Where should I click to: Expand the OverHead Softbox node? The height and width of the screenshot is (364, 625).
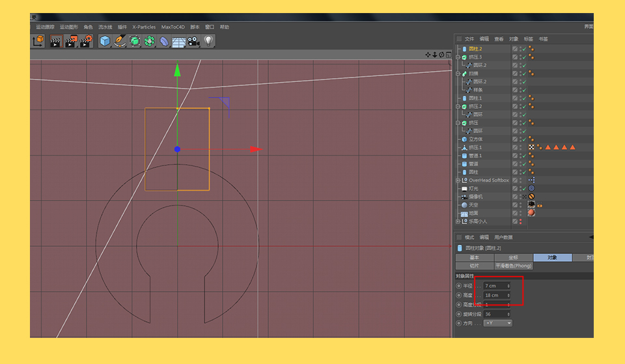coord(458,180)
